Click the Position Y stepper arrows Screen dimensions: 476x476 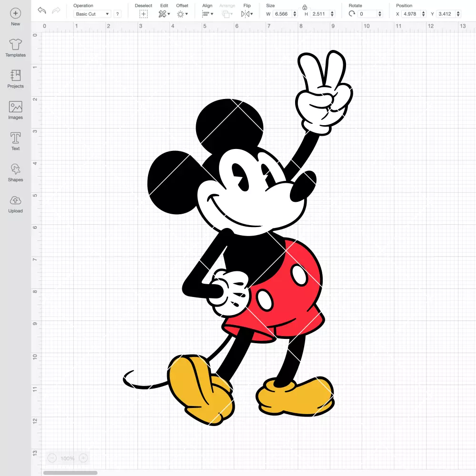[458, 14]
